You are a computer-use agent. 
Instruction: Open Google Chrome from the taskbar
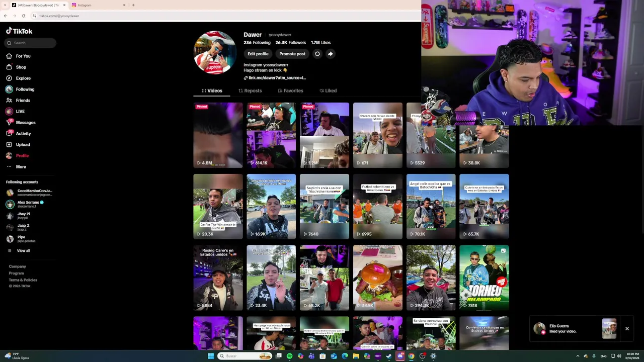411,356
